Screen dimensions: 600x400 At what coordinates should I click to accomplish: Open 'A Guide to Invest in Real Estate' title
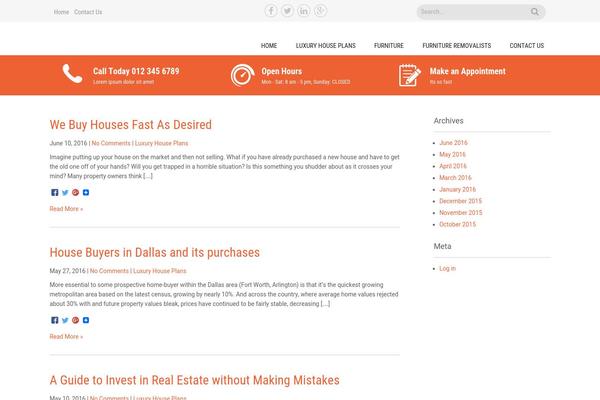pyautogui.click(x=194, y=380)
